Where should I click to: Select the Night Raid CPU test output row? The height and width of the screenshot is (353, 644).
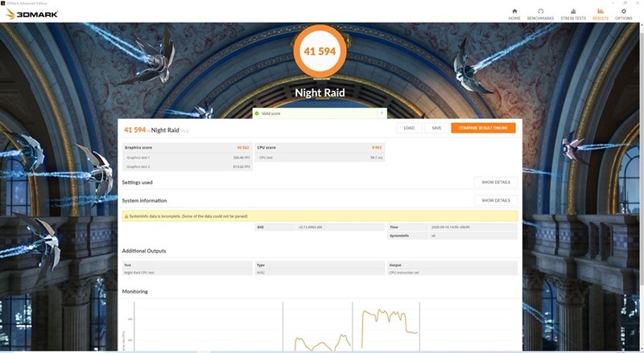[x=188, y=273]
